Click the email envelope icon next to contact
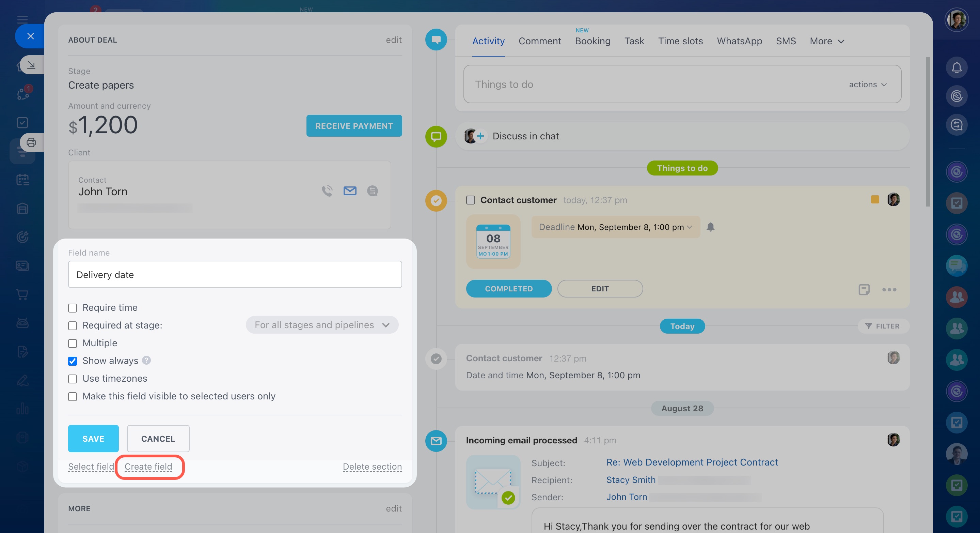This screenshot has width=980, height=533. 350,191
